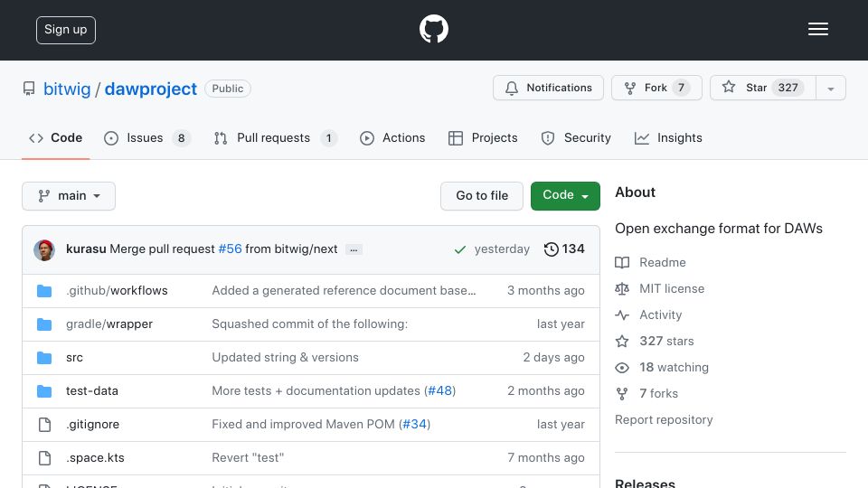Screen dimensions: 868x488
Task: Open the Security tab
Action: click(576, 137)
